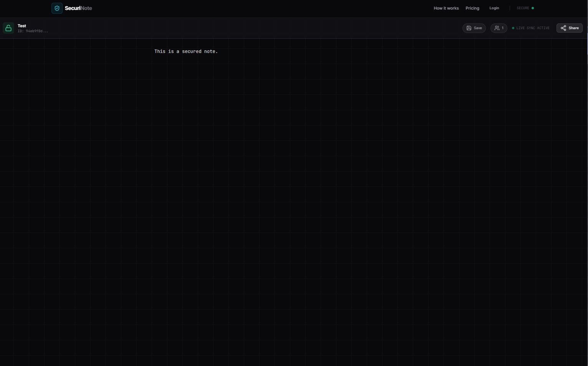Click the unlocked padlock beside the Test title

[x=8, y=28]
